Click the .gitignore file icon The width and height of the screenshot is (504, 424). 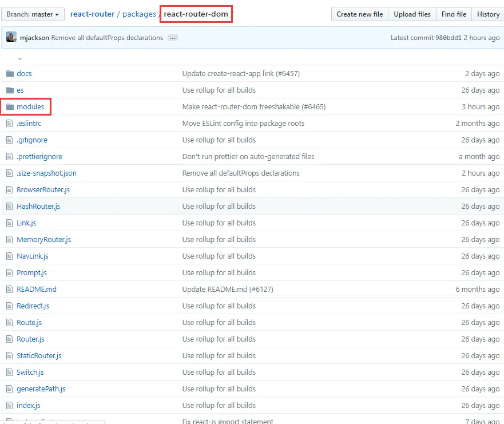(x=10, y=140)
